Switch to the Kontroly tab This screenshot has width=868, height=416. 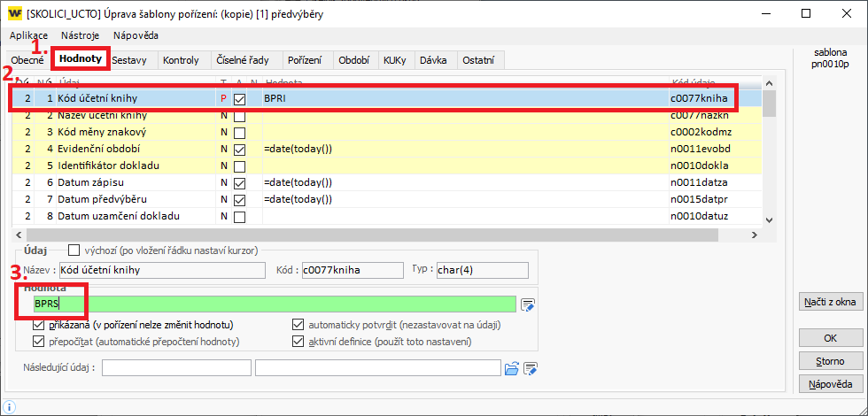(181, 61)
